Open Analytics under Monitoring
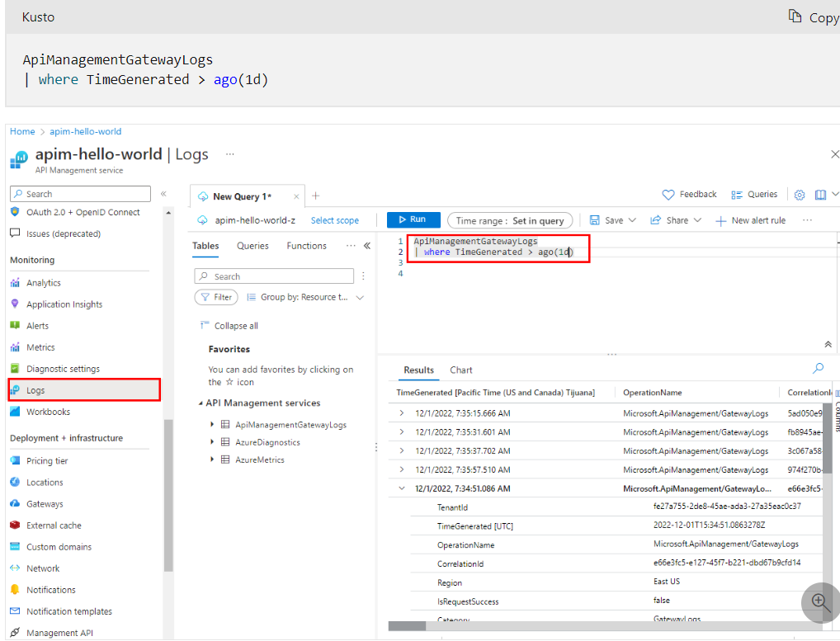 click(44, 283)
